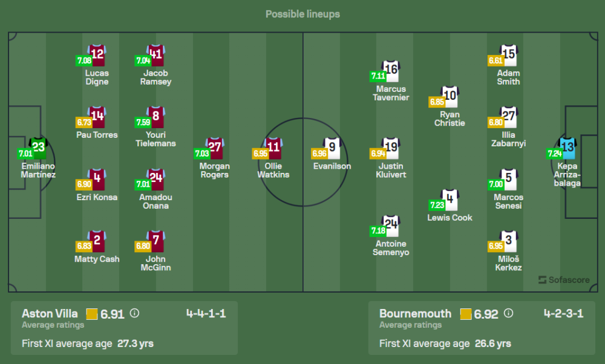Open Morgan Rogers' number 27 jersey
The height and width of the screenshot is (364, 605).
click(x=215, y=147)
